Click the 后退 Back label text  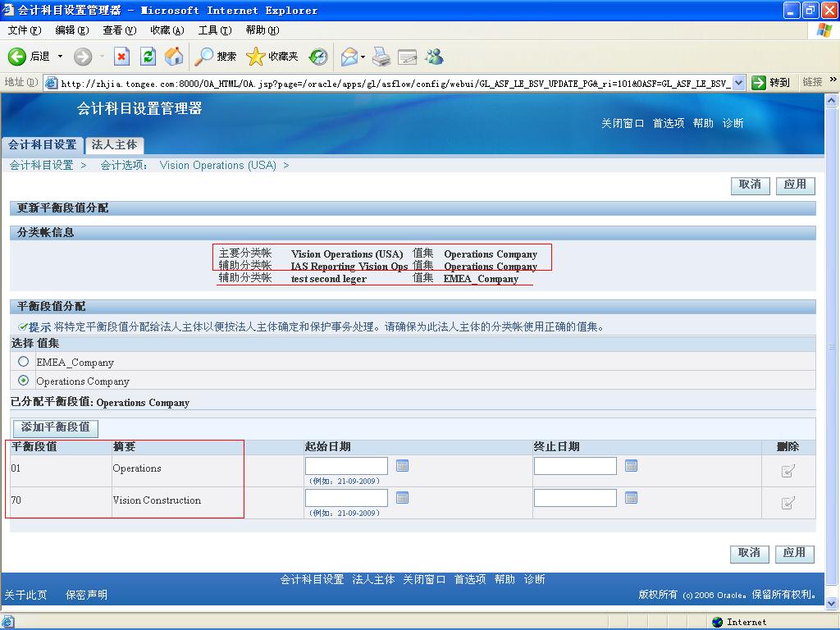click(39, 57)
